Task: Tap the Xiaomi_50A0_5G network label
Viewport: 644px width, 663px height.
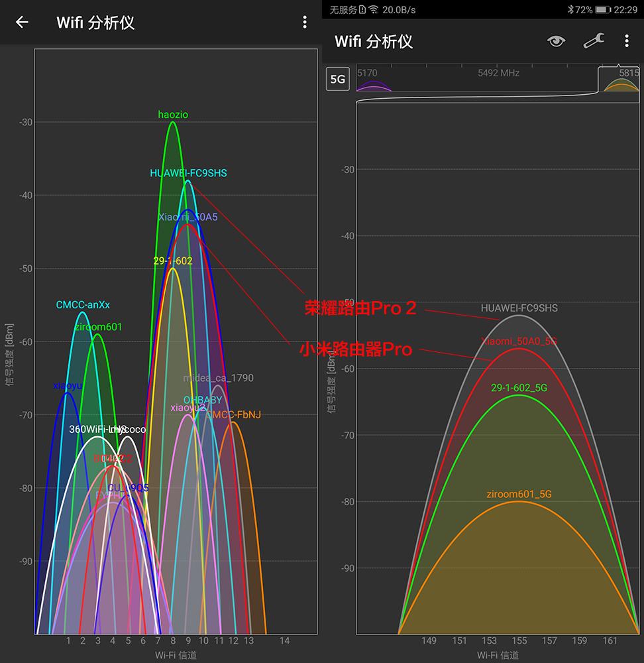Action: tap(519, 341)
